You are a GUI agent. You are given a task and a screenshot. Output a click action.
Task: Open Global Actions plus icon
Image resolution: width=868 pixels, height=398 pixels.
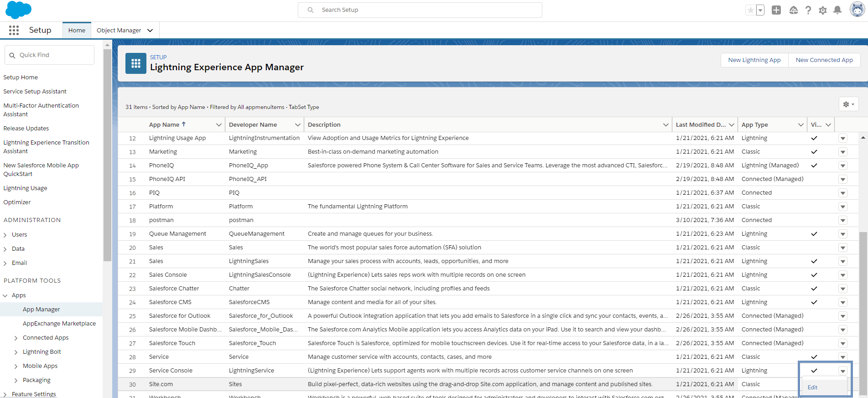coord(776,10)
